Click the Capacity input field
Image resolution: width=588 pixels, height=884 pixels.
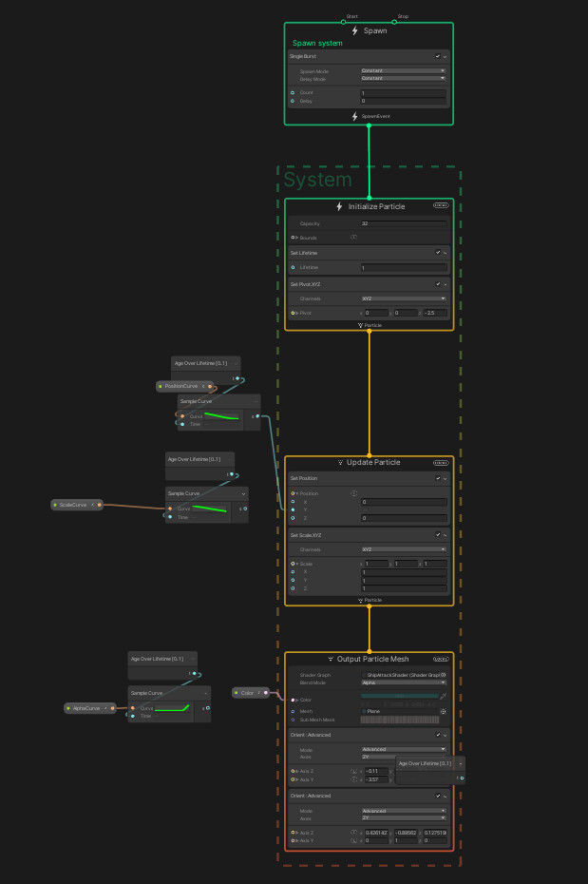tap(404, 223)
